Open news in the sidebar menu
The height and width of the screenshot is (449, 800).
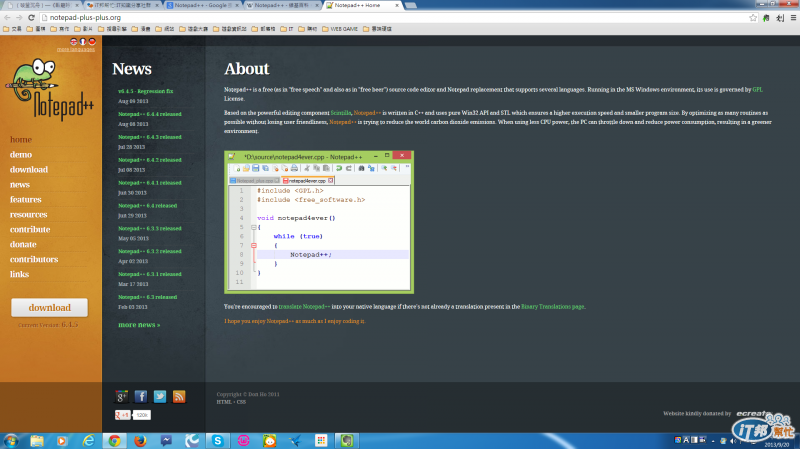[20, 184]
